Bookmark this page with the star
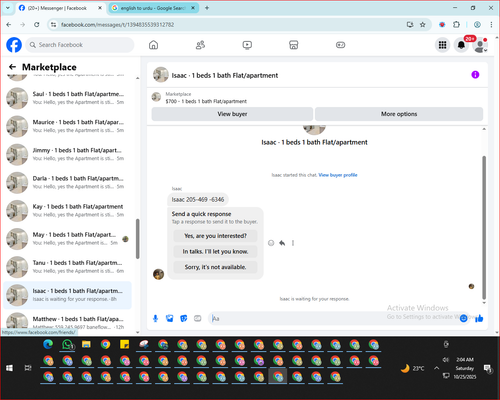Viewport: 500px width, 400px height. pyautogui.click(x=423, y=25)
